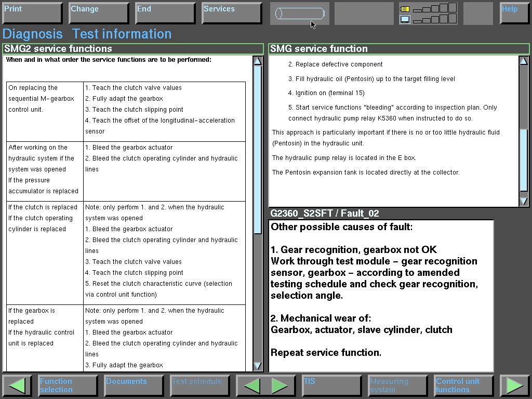Click the middle right green page arrow
Image resolution: width=532 pixels, height=399 pixels.
[x=280, y=385]
